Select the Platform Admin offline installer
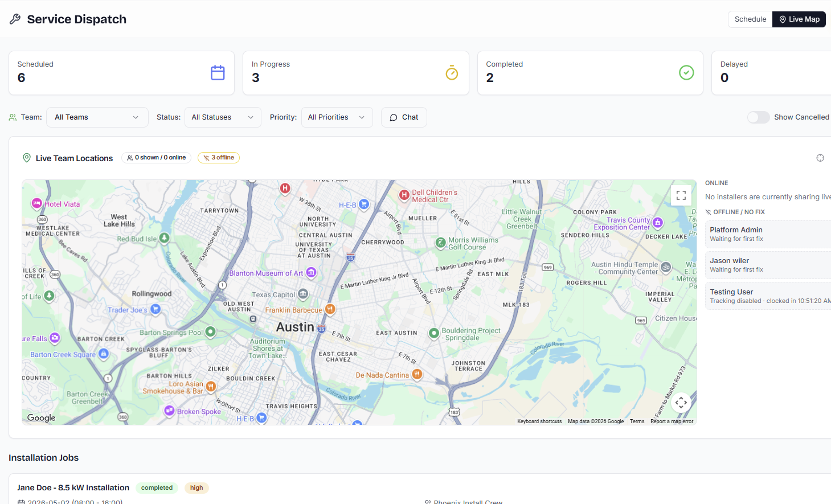 tap(768, 234)
